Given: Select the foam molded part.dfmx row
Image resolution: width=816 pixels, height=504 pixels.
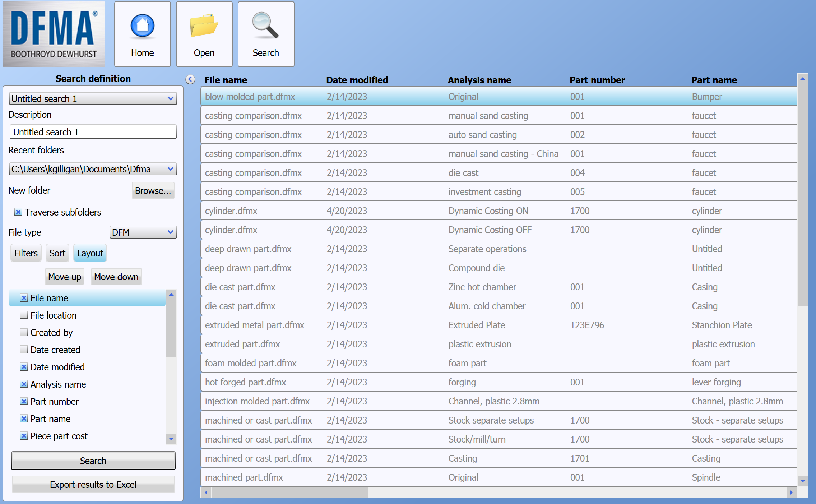Looking at the screenshot, I should coord(499,363).
